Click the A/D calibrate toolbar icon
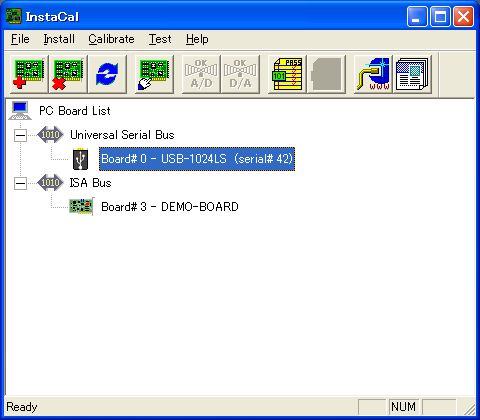480x420 pixels. [201, 74]
